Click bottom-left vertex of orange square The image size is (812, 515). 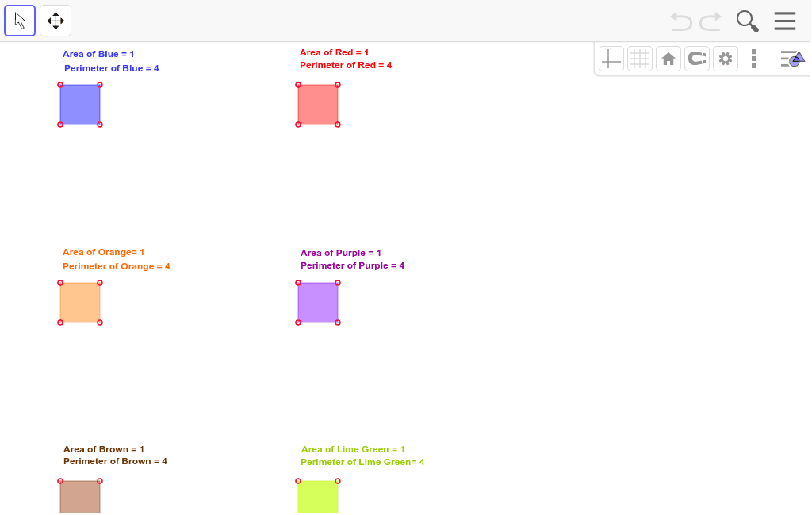[60, 322]
